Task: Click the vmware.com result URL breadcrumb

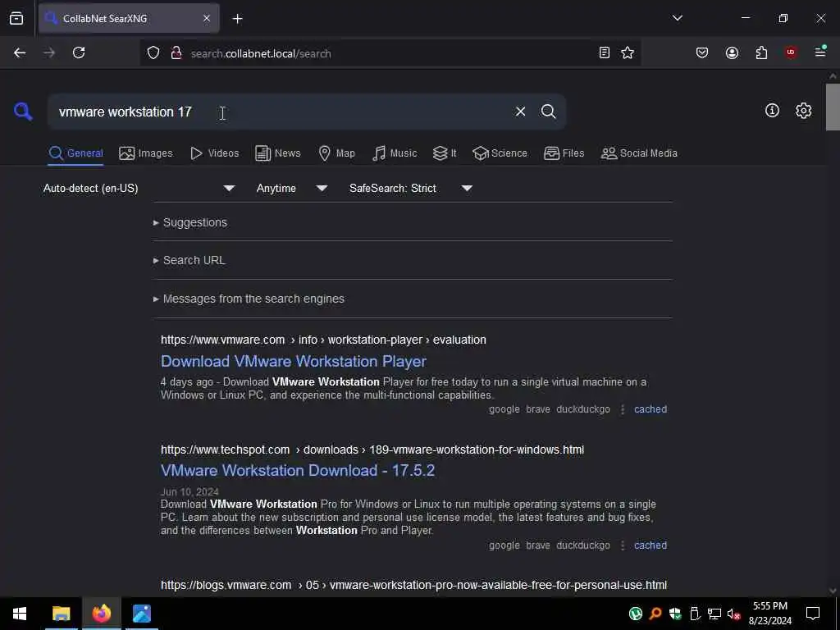Action: click(x=323, y=340)
